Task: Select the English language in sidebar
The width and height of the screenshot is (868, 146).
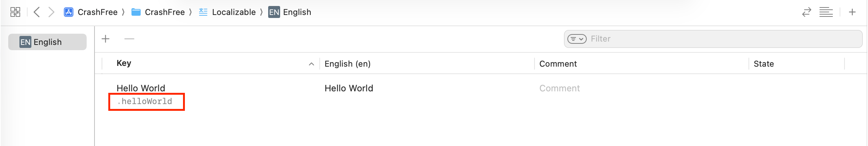Action: (47, 42)
